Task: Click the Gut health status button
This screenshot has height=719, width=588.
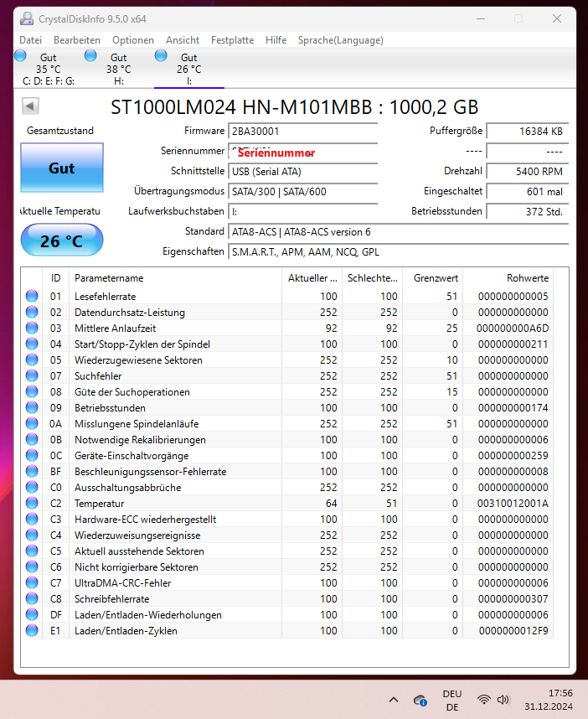Action: pos(62,168)
